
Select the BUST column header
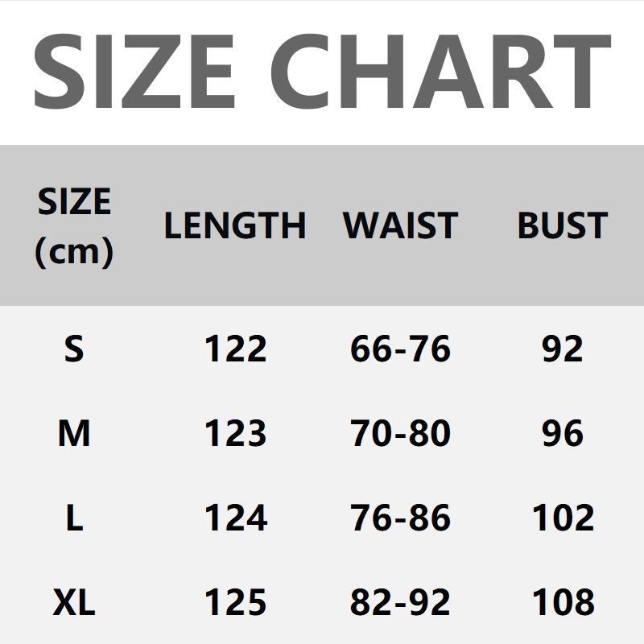(x=562, y=226)
